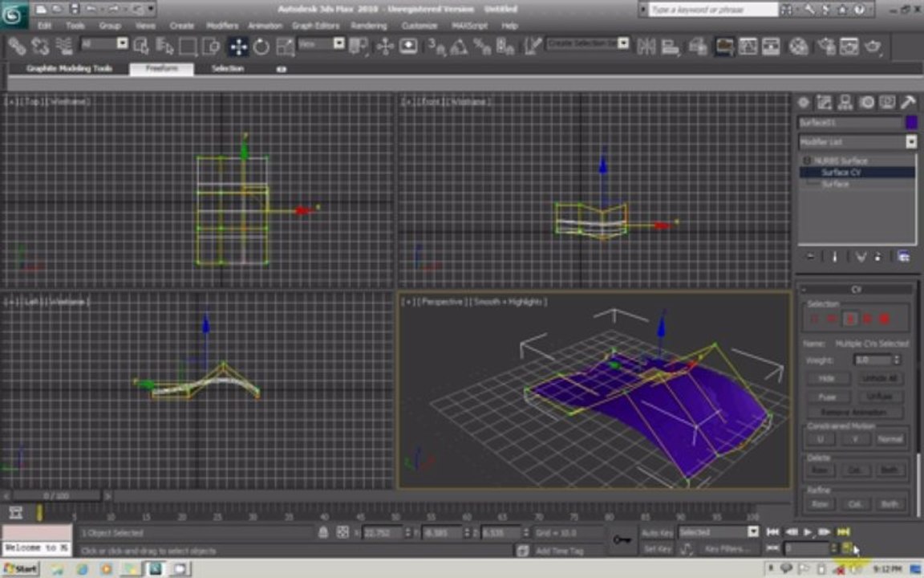Collapse the CV rollout header
The image size is (924, 578).
pyautogui.click(x=856, y=289)
